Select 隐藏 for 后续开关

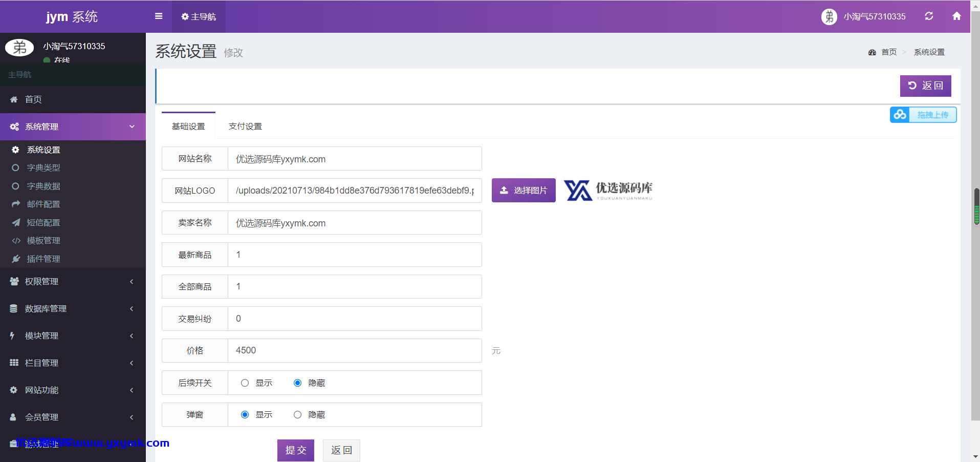pos(297,383)
